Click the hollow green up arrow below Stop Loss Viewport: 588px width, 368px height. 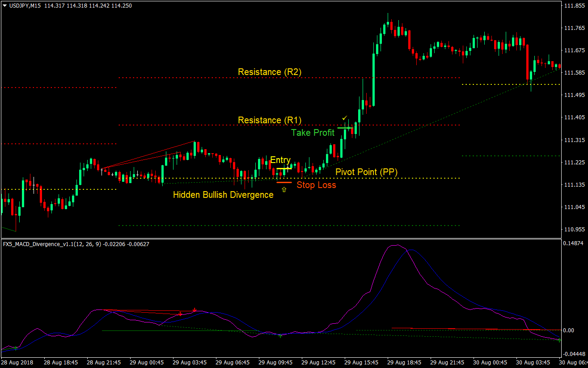point(284,190)
